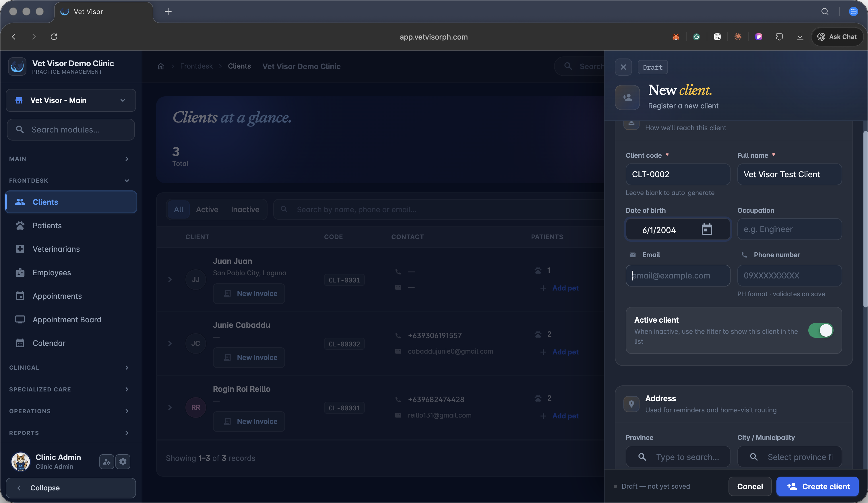This screenshot has width=868, height=503.
Task: Create New Invoice for Junie Cabaddu
Action: point(249,358)
